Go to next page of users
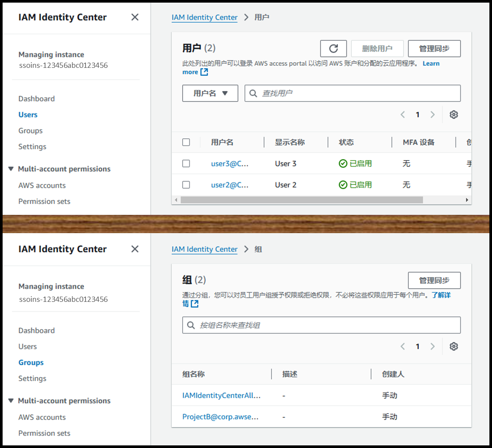The height and width of the screenshot is (448, 492). (433, 114)
